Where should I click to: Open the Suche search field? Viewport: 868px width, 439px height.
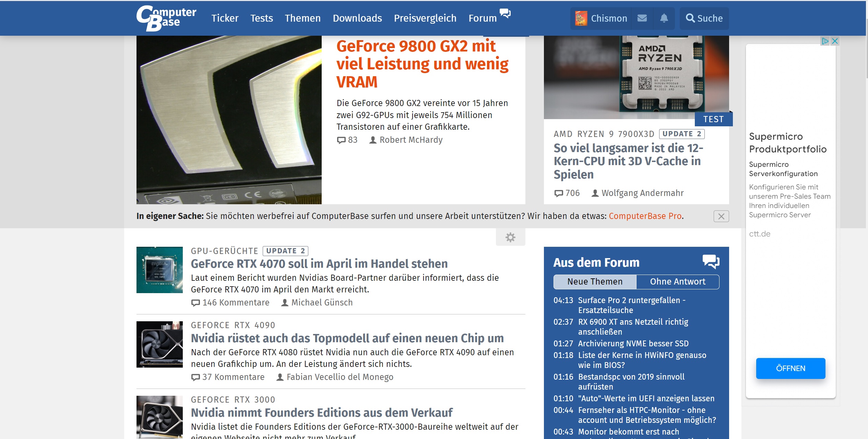point(704,18)
